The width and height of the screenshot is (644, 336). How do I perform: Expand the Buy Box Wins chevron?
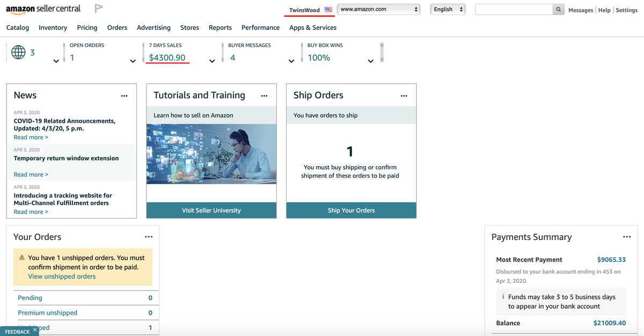pyautogui.click(x=370, y=61)
